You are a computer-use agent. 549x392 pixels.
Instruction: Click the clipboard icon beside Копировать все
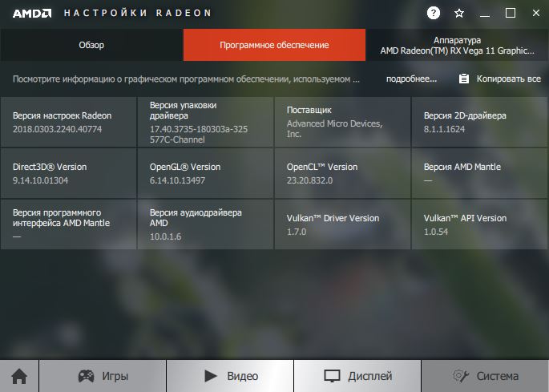[464, 79]
